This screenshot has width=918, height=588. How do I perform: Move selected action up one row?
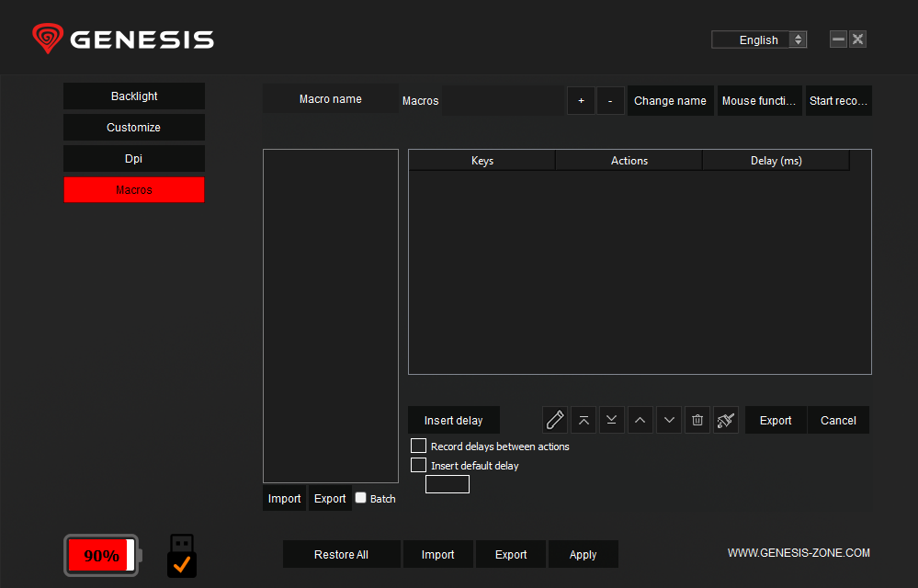[x=640, y=420]
